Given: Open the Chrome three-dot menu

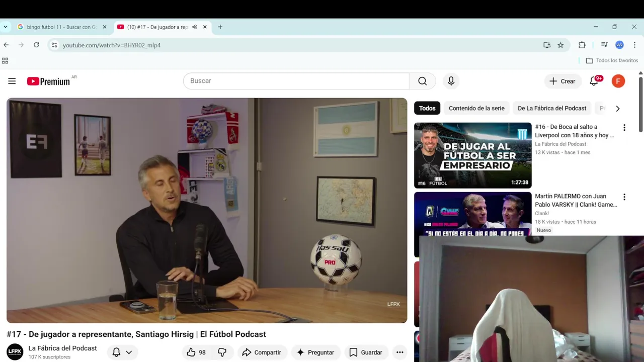Looking at the screenshot, I should click(635, 45).
